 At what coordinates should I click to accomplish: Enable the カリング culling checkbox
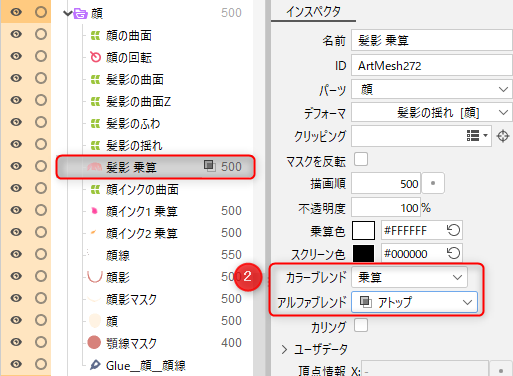coord(361,325)
